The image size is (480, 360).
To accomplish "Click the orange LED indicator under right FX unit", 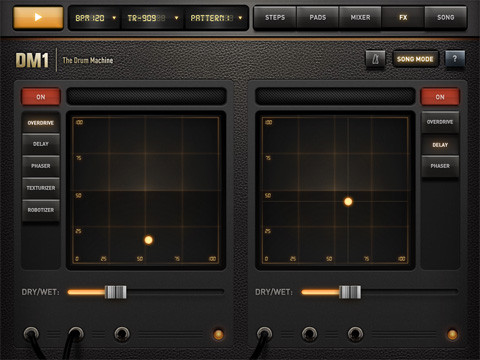I will click(452, 334).
